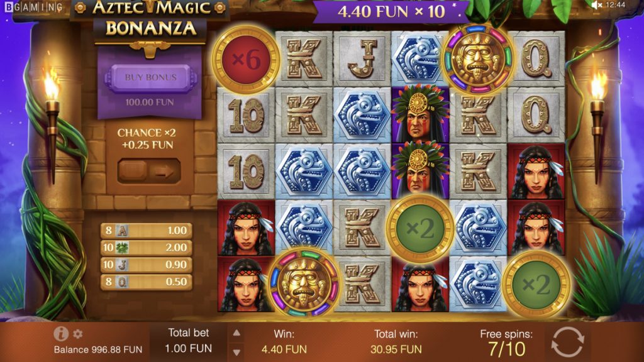
Task: Unmute sound using the speaker icon
Action: tap(597, 5)
